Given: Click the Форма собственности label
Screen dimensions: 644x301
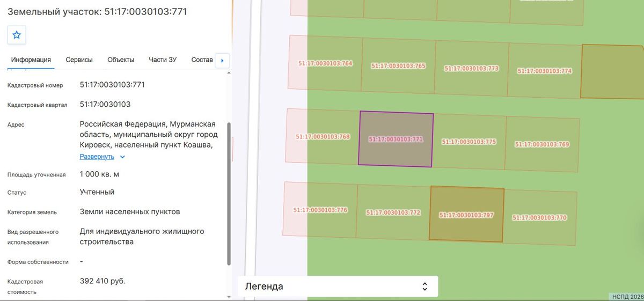Looking at the screenshot, I should click(x=38, y=262).
